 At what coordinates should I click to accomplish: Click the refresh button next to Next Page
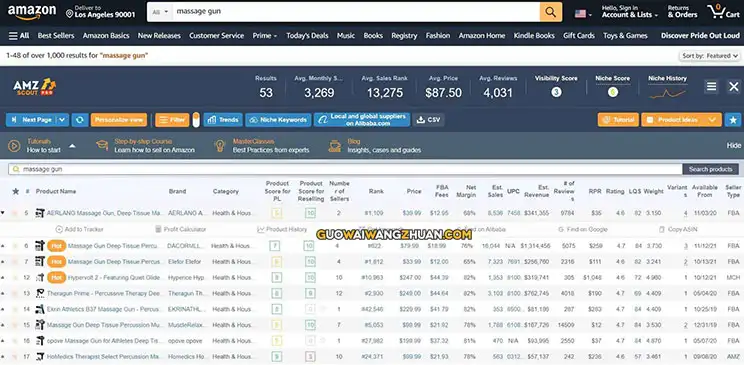coord(80,120)
